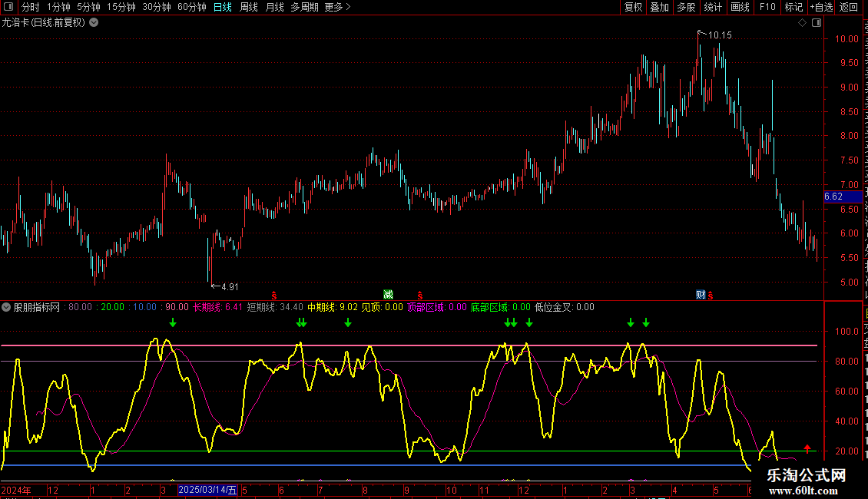
Task: Click the 10.15 high price label
Action: tap(720, 35)
